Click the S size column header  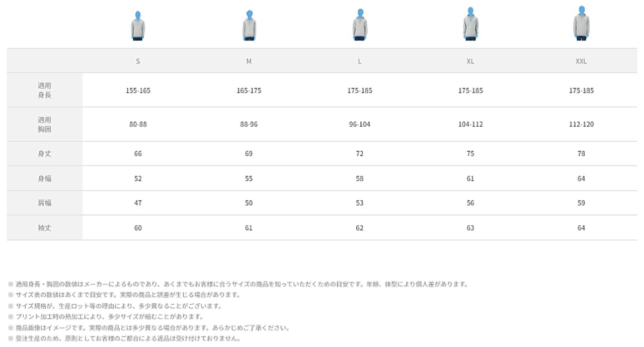(138, 61)
